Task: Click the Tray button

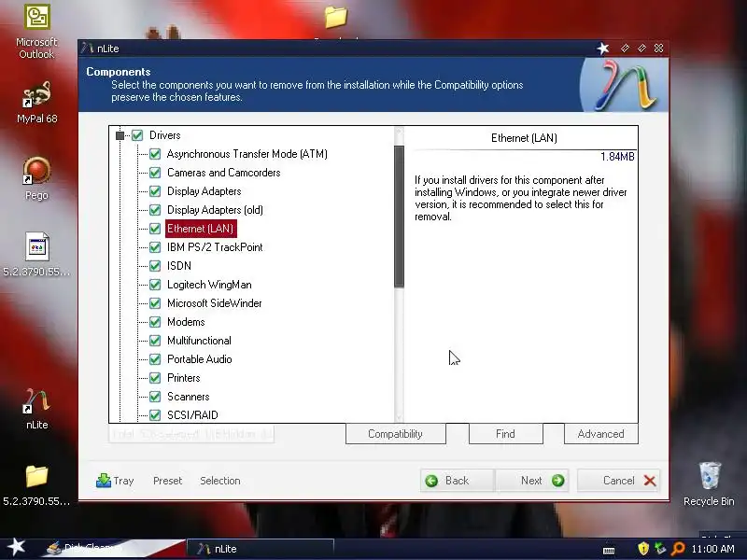Action: (115, 481)
